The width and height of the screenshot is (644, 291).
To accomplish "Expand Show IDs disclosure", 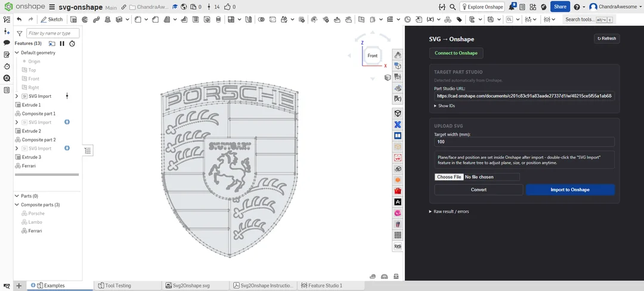I will pos(444,106).
